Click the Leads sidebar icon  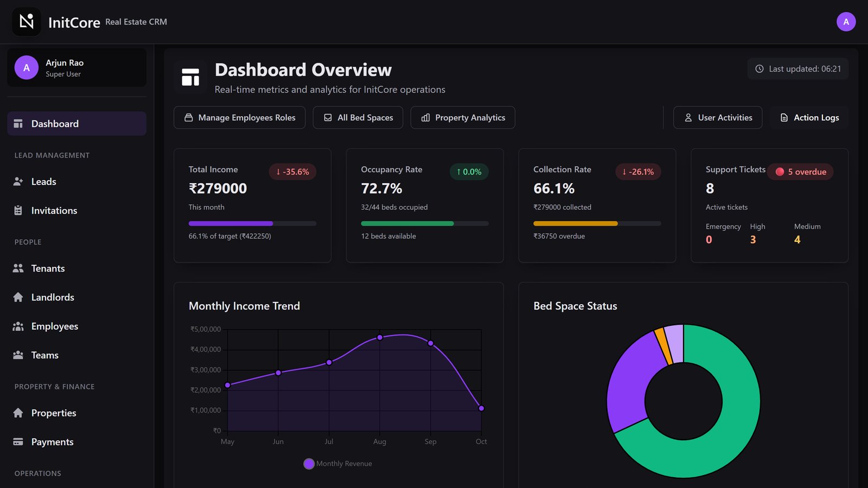(x=18, y=182)
